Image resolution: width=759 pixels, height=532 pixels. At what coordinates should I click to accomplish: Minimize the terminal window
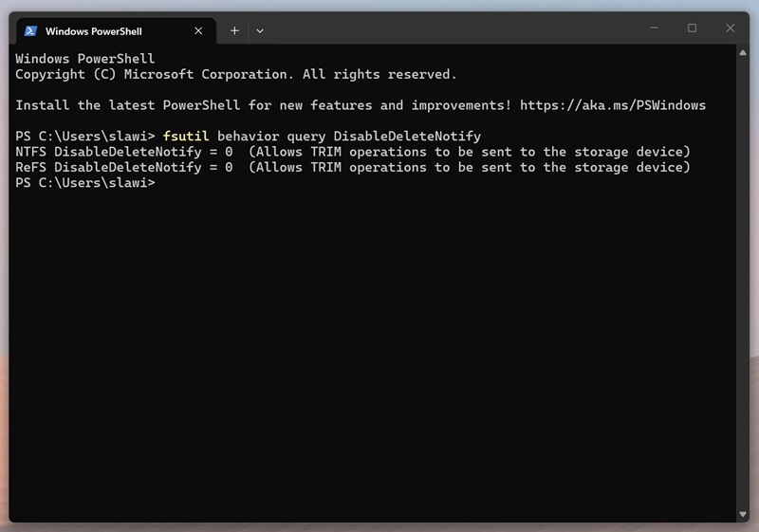(652, 28)
